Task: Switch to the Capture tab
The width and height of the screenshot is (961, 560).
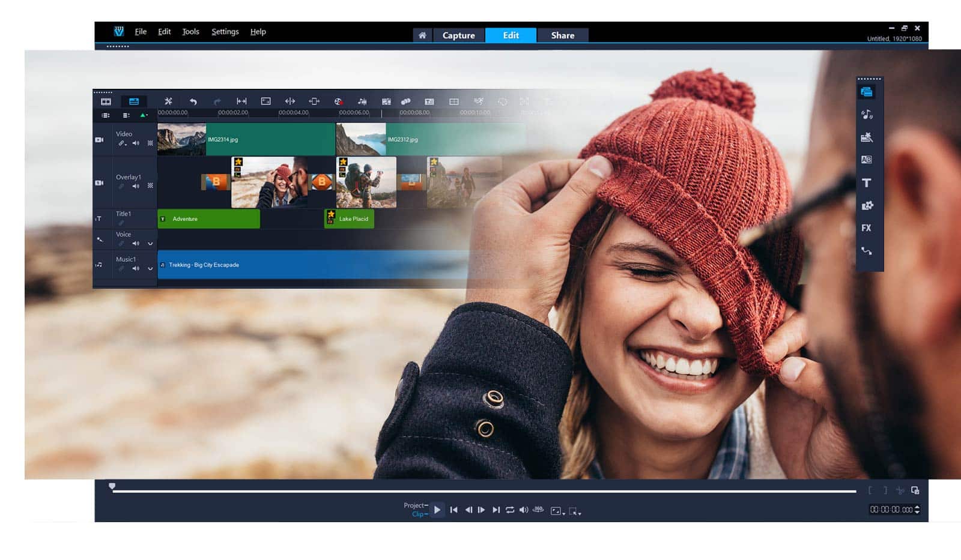Action: (458, 35)
